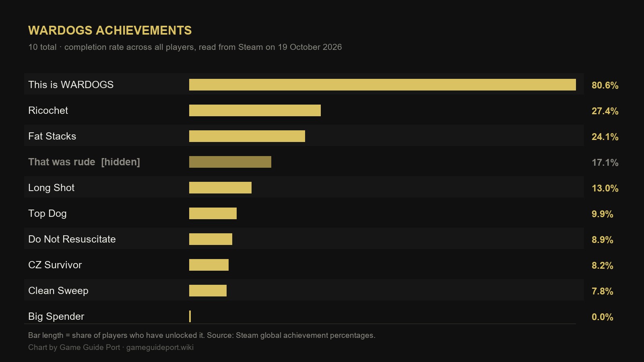Click the bar for This is WARDOGS
Viewport: 644px width, 362px height.
[x=382, y=85]
